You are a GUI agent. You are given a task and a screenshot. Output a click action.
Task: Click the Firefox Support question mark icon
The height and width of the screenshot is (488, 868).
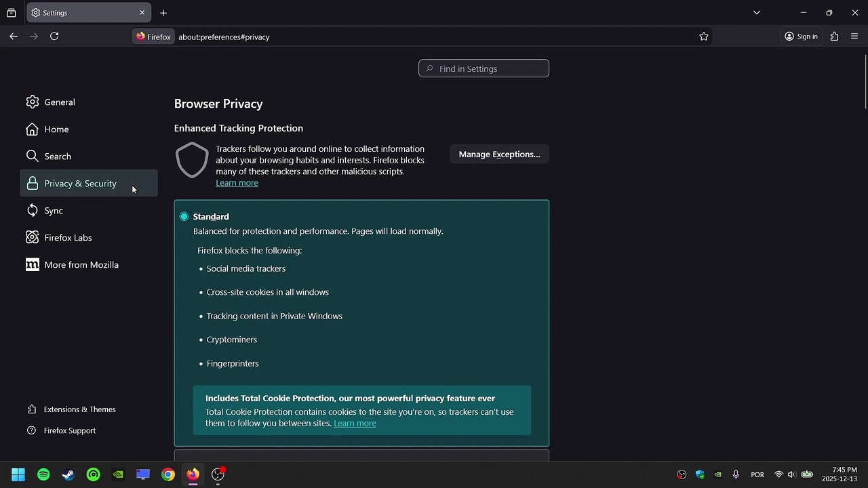32,430
